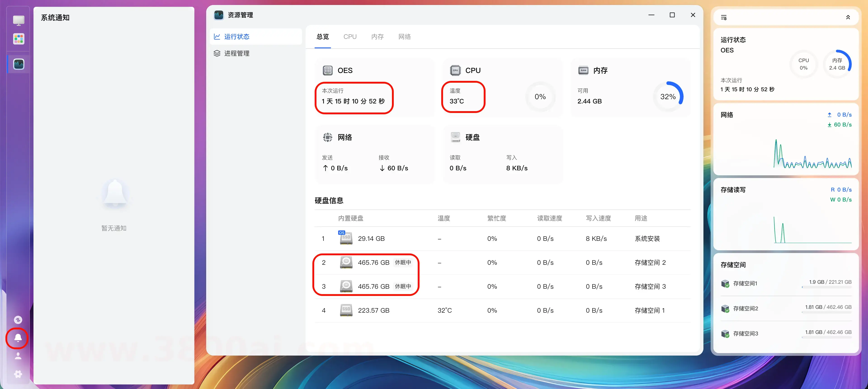Image resolution: width=868 pixels, height=389 pixels.
Task: Open the app launcher grid icon
Action: (x=19, y=39)
